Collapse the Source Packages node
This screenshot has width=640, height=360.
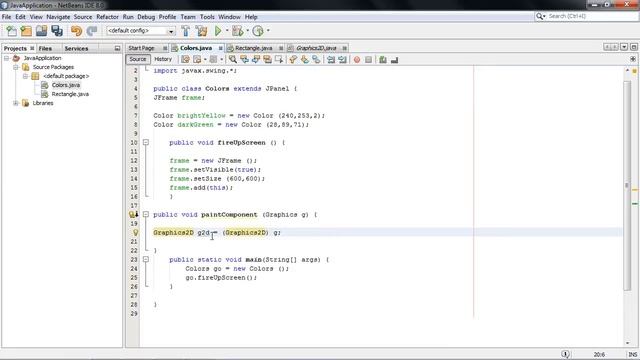(x=16, y=67)
